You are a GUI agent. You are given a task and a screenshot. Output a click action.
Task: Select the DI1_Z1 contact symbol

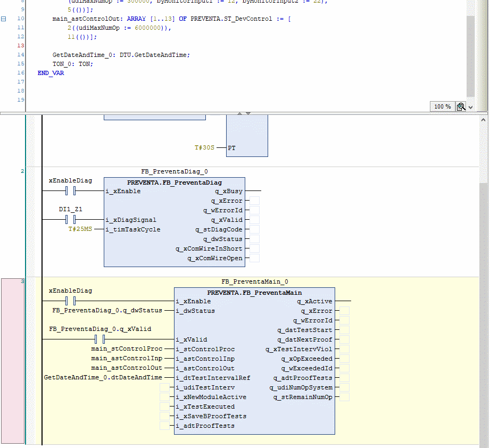click(x=71, y=220)
